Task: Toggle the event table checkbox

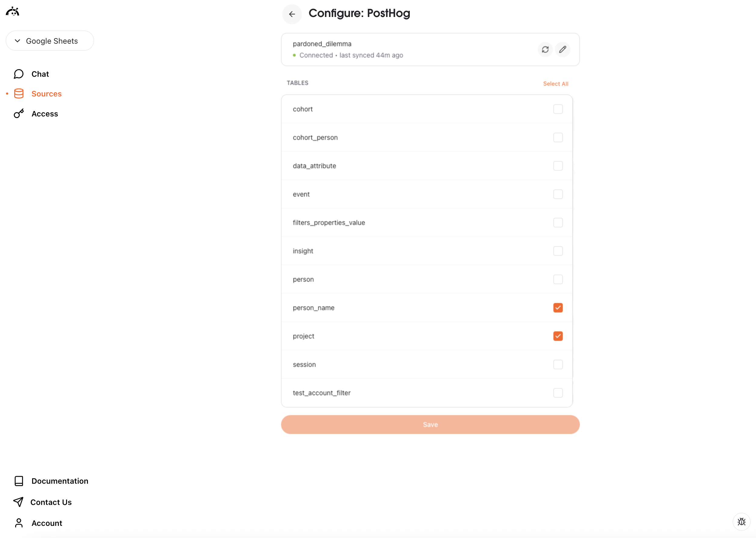Action: point(558,194)
